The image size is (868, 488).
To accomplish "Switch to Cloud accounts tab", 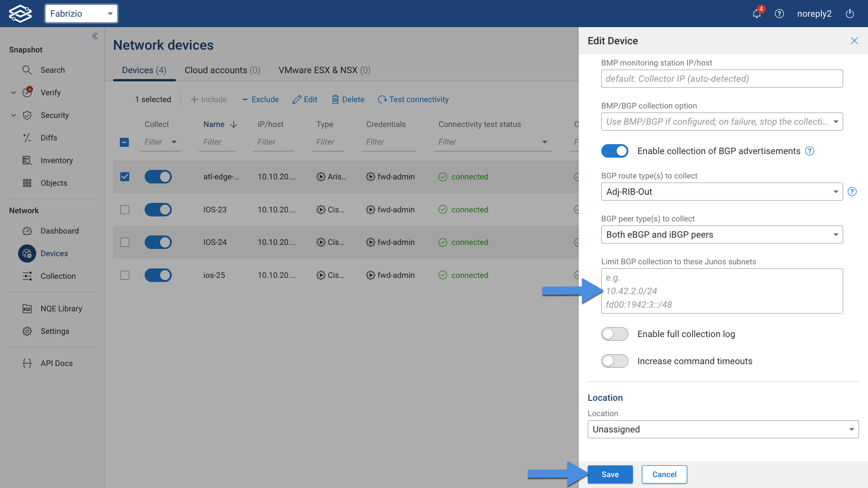I will point(222,70).
